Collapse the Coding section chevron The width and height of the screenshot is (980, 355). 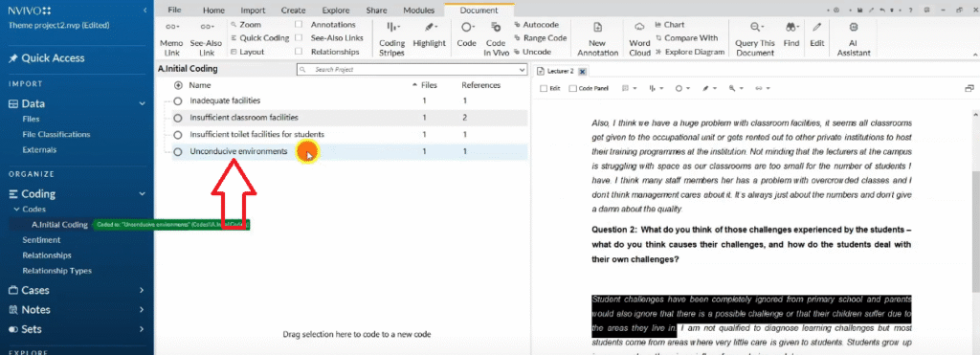click(x=142, y=193)
